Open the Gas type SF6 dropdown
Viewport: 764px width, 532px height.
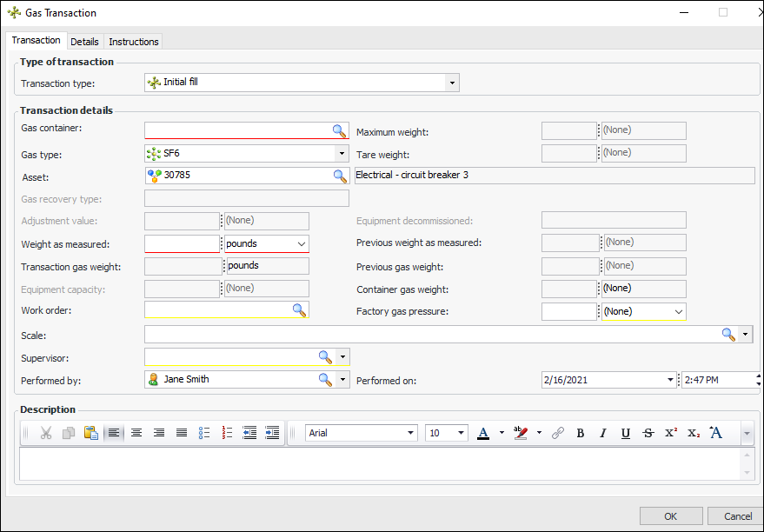(341, 154)
